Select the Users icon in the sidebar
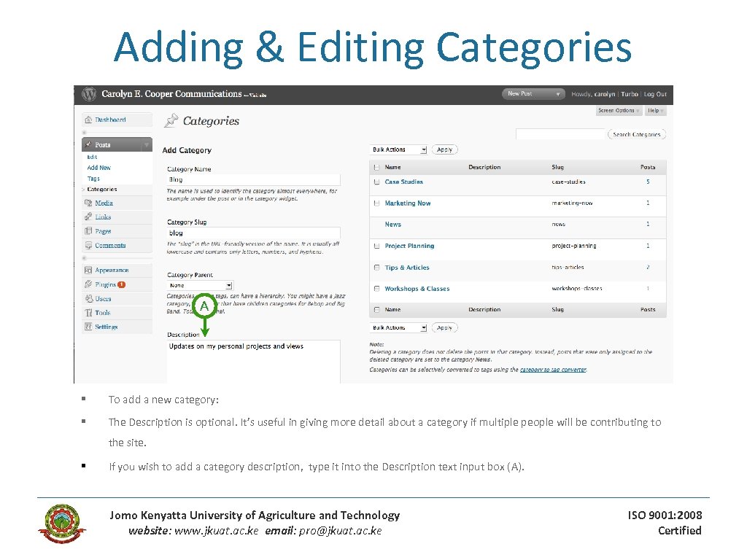 (x=88, y=297)
